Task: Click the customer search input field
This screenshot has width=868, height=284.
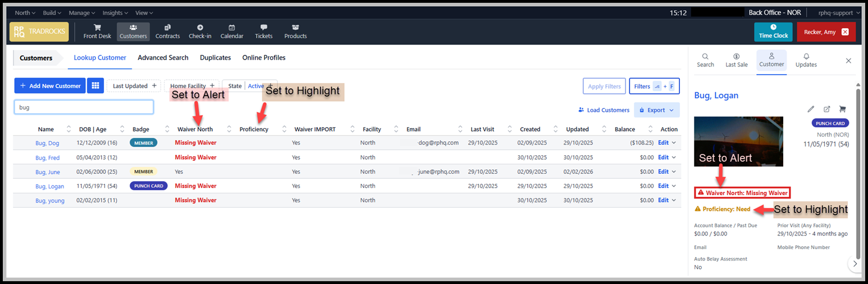Action: [84, 107]
